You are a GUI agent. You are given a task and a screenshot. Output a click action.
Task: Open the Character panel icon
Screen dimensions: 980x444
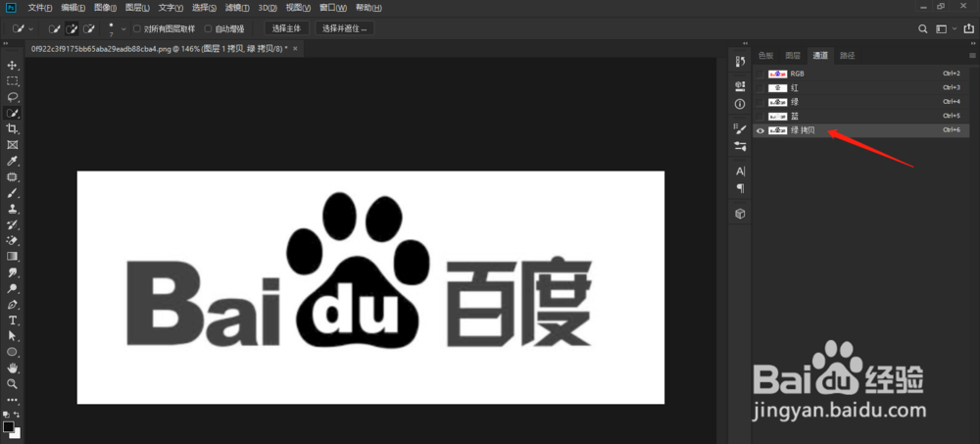click(740, 172)
